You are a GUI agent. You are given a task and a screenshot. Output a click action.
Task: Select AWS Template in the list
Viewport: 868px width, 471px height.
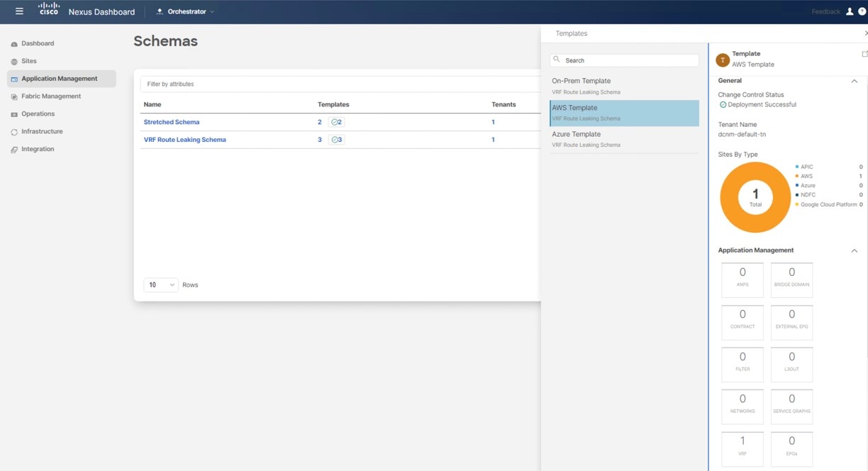[x=625, y=113]
